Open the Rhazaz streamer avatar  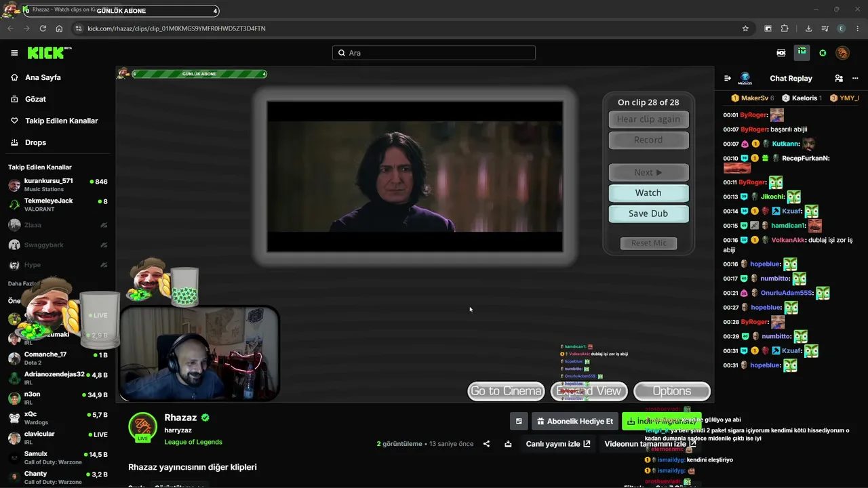(142, 426)
